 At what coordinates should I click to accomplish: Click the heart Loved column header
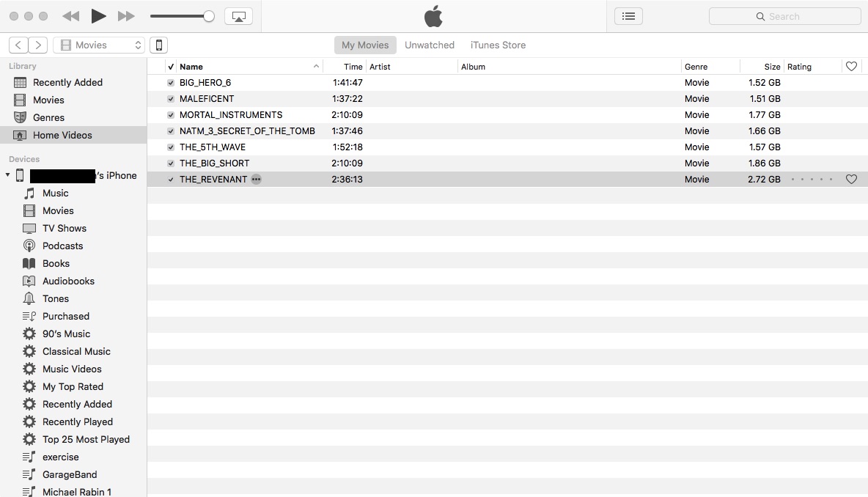(x=851, y=67)
